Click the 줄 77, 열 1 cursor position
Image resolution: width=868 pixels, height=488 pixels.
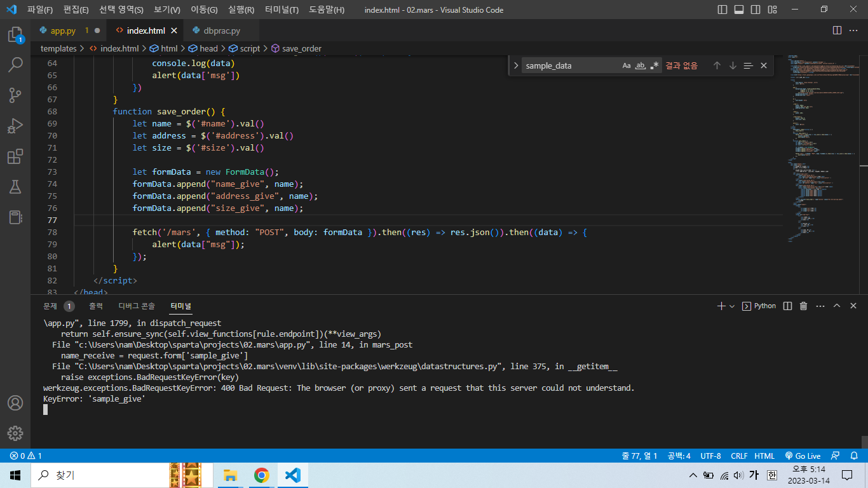point(640,456)
